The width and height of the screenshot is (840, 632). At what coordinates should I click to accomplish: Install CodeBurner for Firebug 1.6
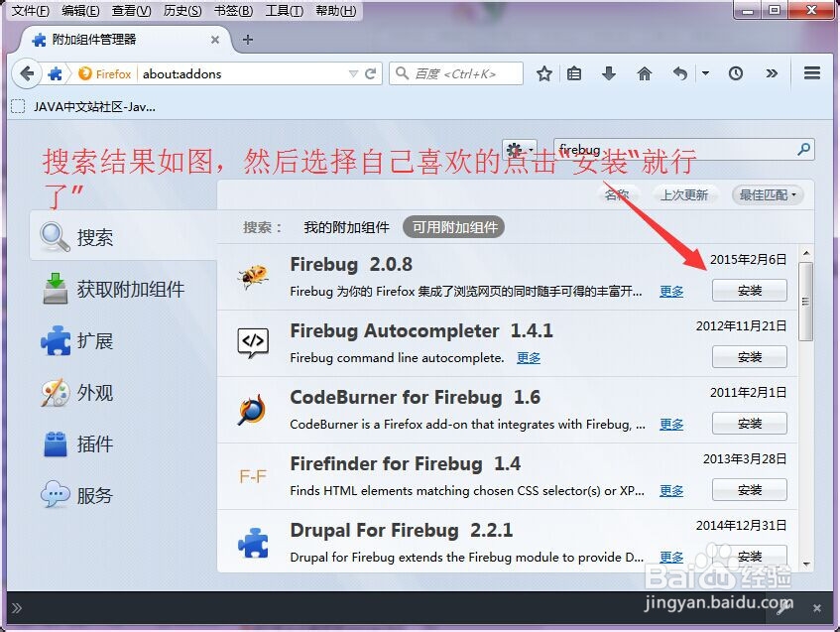click(x=749, y=423)
